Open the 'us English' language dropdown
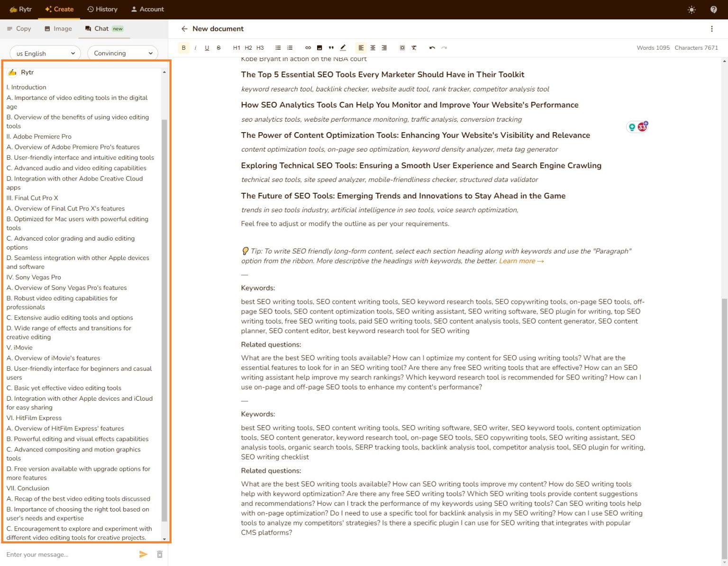 coord(45,53)
